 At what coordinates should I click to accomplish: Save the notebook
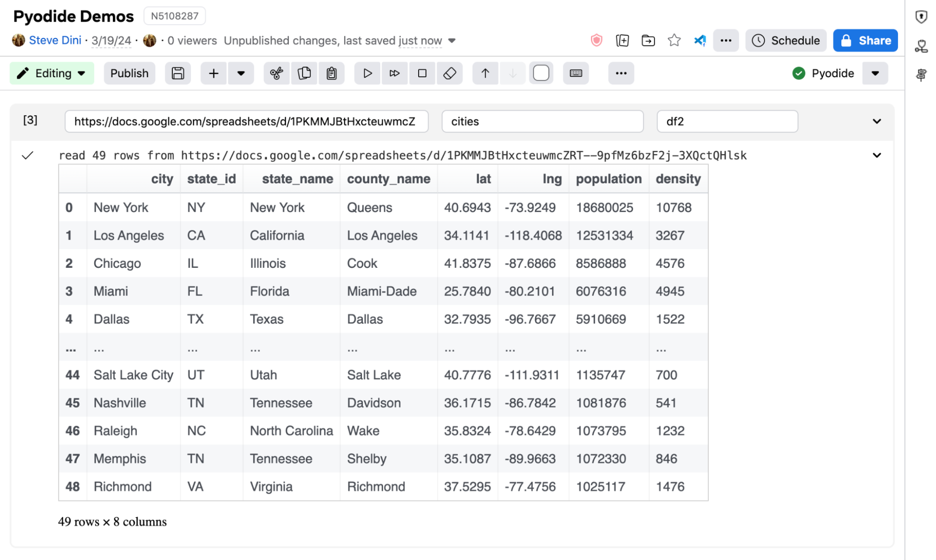(x=177, y=73)
